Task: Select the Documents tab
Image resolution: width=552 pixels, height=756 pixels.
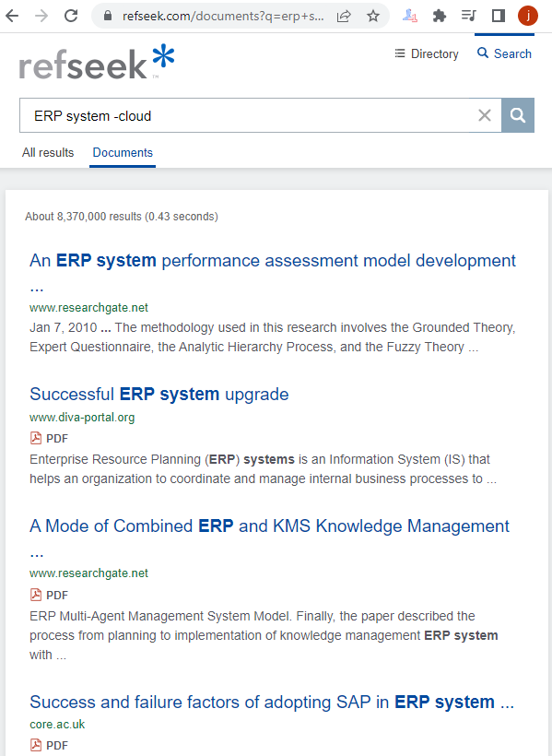Action: tap(123, 152)
